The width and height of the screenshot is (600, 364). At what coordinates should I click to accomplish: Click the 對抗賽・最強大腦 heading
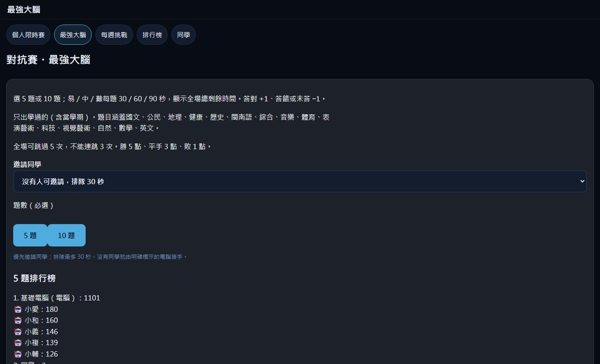[x=48, y=60]
